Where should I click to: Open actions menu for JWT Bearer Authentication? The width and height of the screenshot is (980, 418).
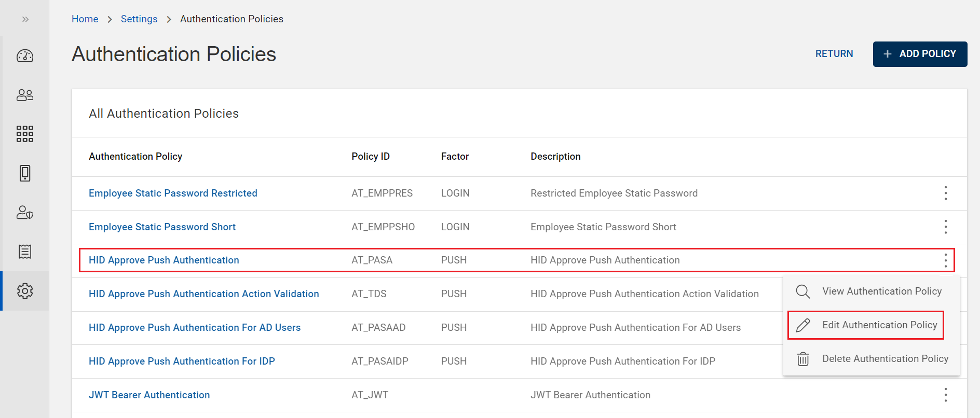(945, 395)
